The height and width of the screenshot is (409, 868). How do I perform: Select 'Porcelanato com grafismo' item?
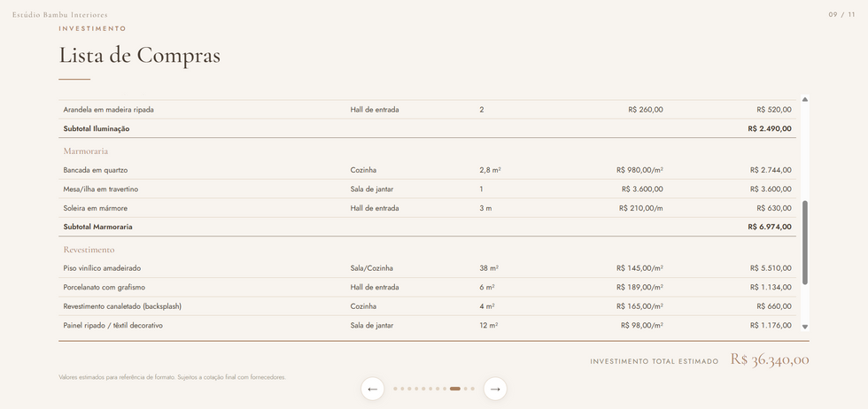click(x=105, y=287)
